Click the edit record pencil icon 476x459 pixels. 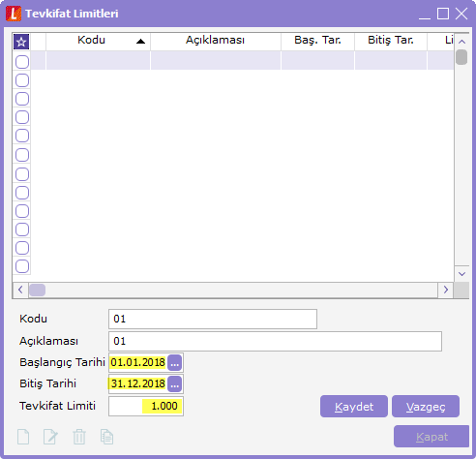pos(50,437)
